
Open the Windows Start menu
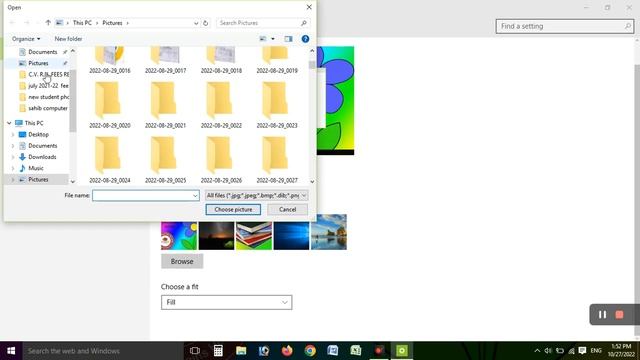click(x=11, y=351)
